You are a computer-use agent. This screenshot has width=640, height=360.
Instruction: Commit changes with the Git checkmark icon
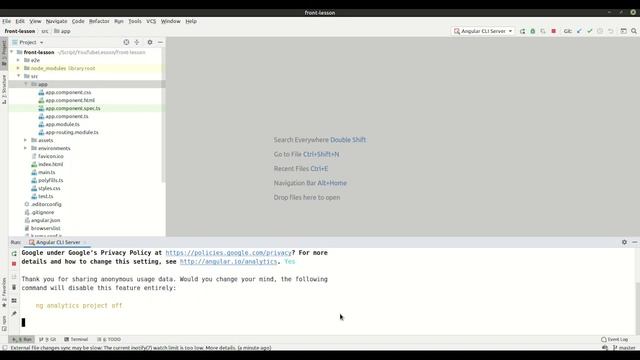590,31
